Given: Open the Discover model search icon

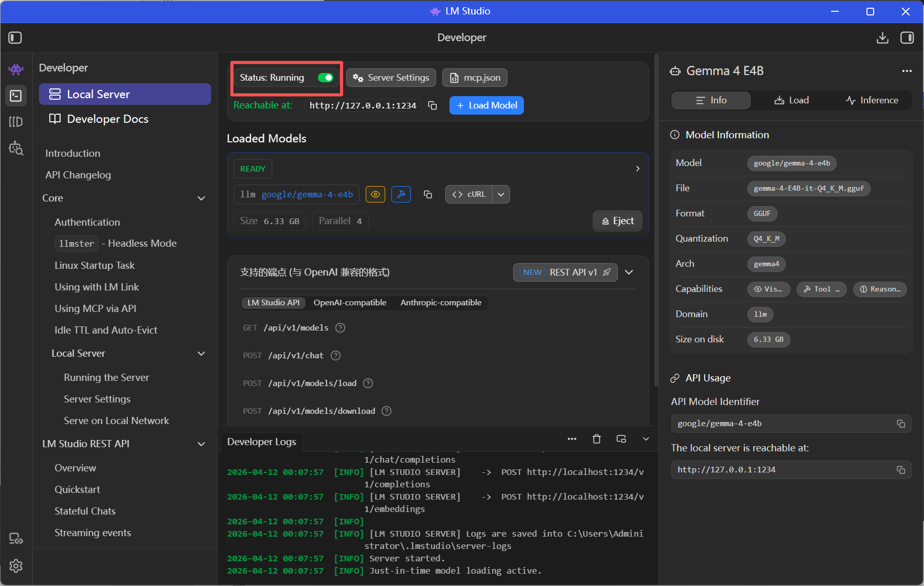Looking at the screenshot, I should pyautogui.click(x=16, y=148).
